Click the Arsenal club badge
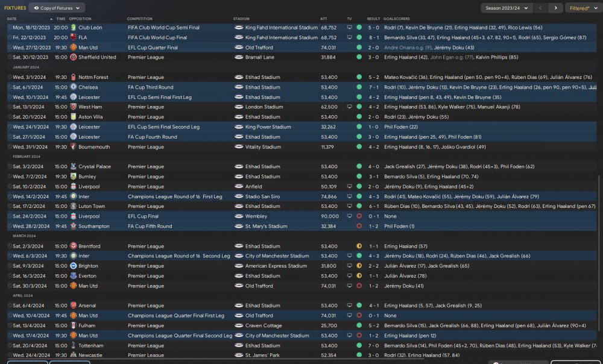 pos(73,306)
